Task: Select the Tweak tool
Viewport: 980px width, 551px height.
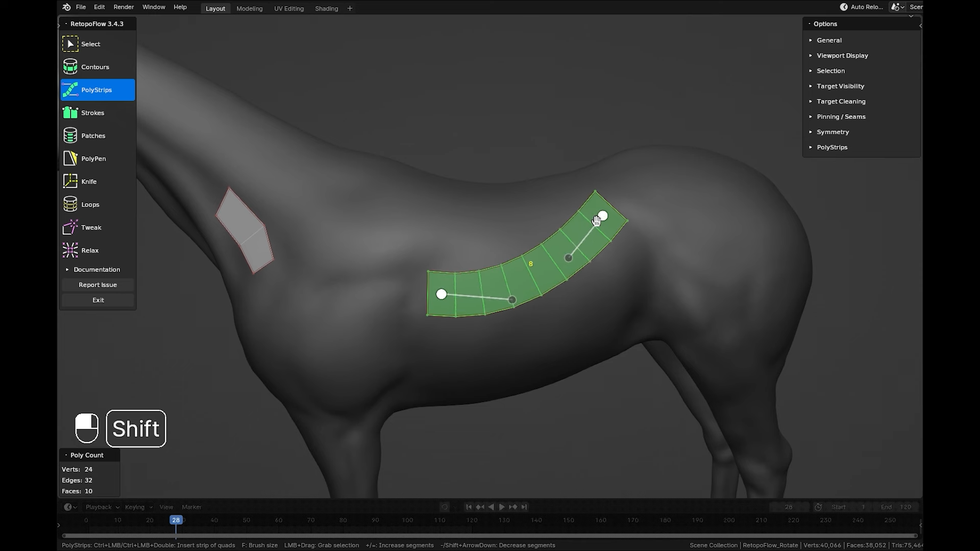Action: (90, 227)
